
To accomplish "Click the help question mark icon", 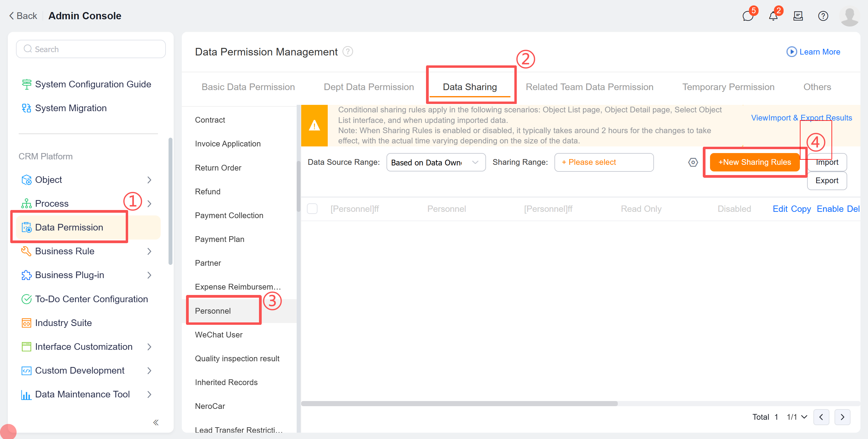I will click(x=823, y=15).
